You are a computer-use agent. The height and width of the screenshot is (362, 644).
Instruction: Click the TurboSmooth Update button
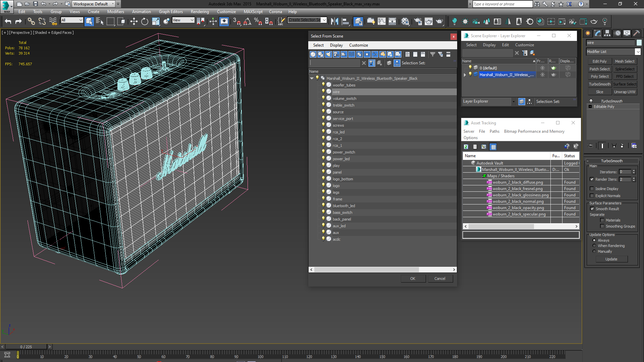tap(611, 259)
